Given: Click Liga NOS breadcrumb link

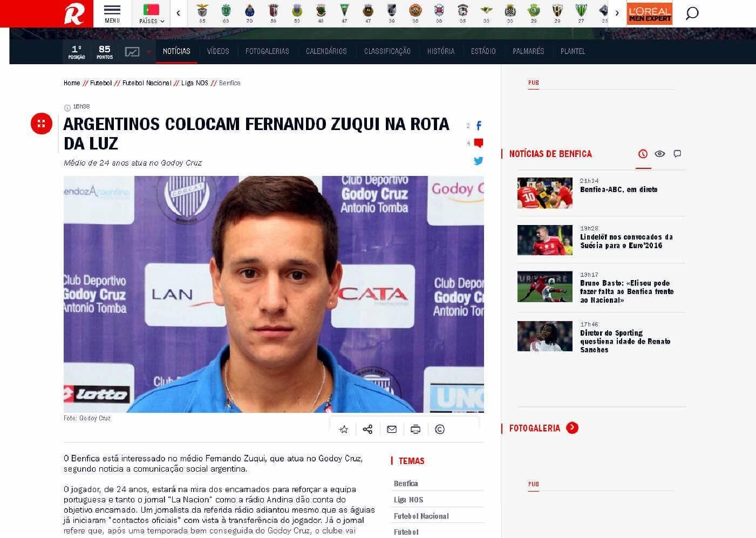Looking at the screenshot, I should pos(194,83).
